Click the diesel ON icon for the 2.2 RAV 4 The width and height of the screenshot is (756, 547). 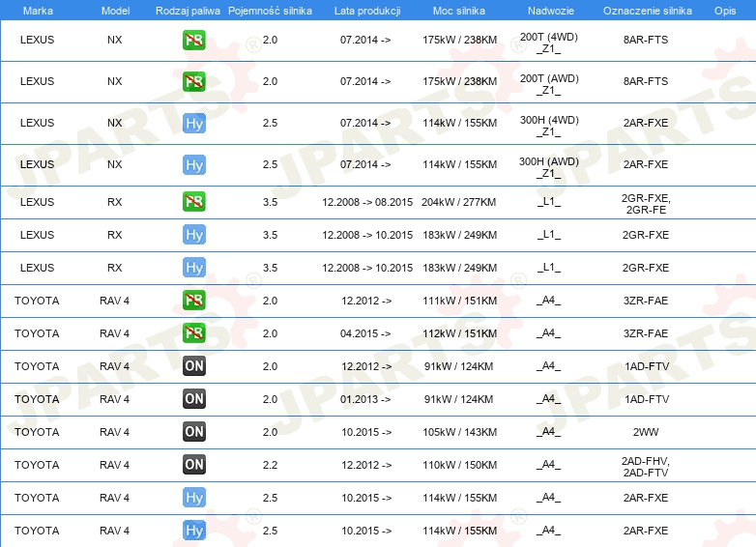pos(194,465)
